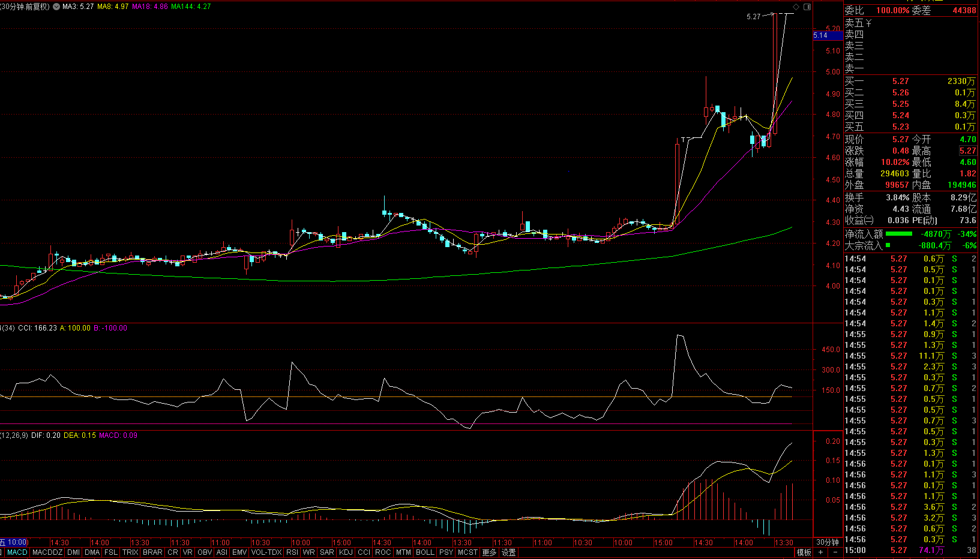Click the 11.1万 volume in tick list
980x559 pixels.
coord(931,356)
